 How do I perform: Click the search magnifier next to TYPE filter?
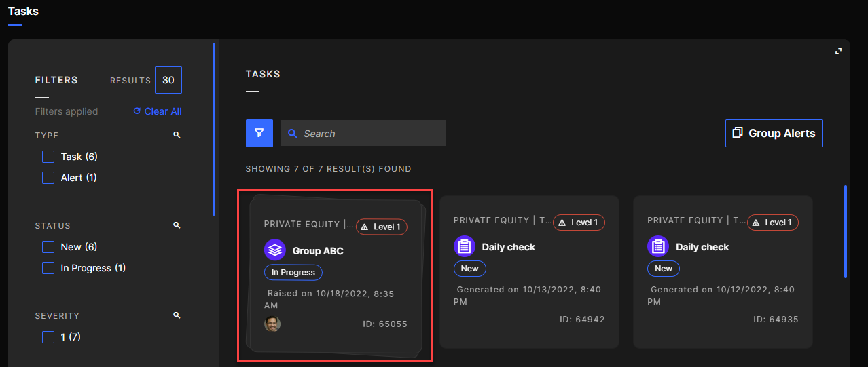[x=177, y=135]
